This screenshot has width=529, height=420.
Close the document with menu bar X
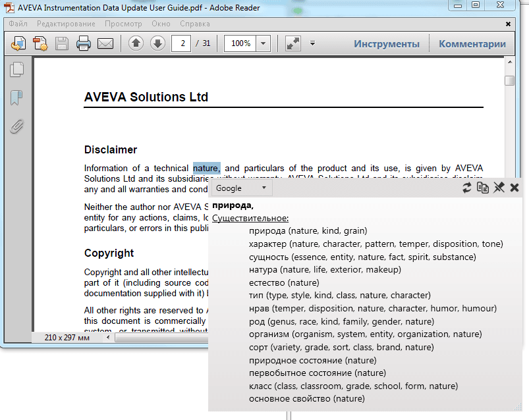pos(508,24)
